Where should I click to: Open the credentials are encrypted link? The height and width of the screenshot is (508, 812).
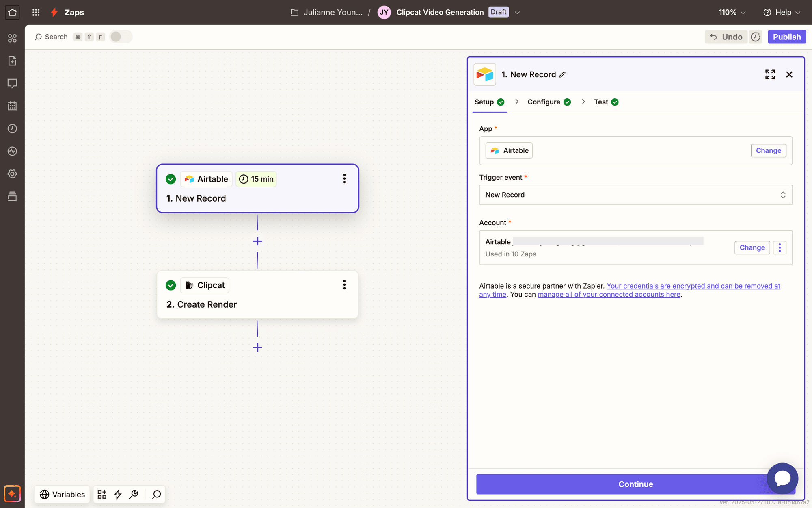[693, 286]
